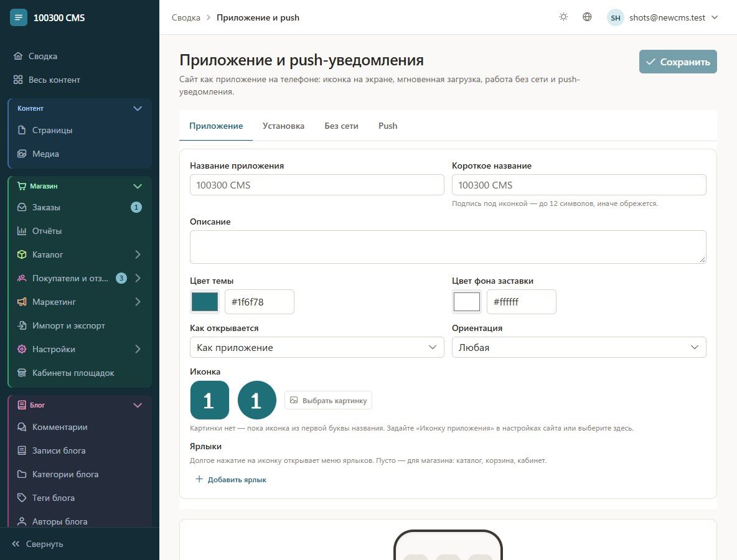This screenshot has width=737, height=560.
Task: Expand the Настройки submenu arrow
Action: pyautogui.click(x=138, y=348)
